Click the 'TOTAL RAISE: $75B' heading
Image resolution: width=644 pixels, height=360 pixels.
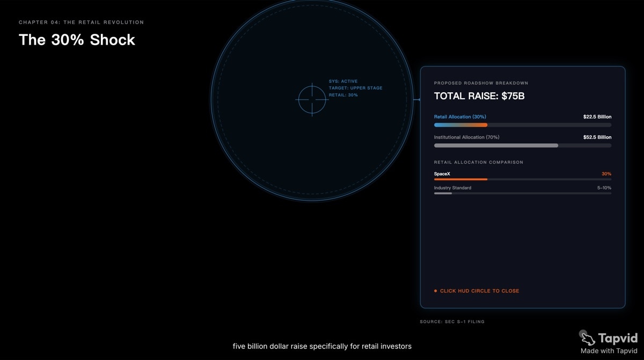(479, 97)
